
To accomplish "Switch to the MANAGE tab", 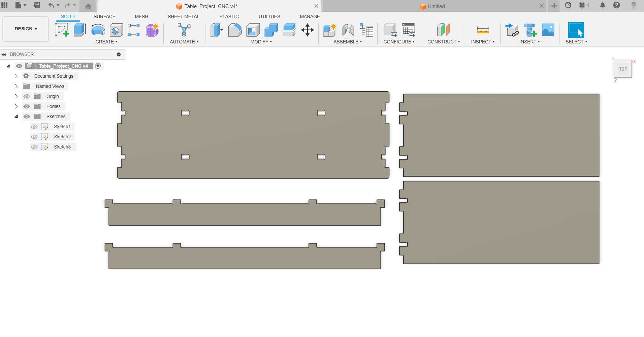I will (x=310, y=16).
